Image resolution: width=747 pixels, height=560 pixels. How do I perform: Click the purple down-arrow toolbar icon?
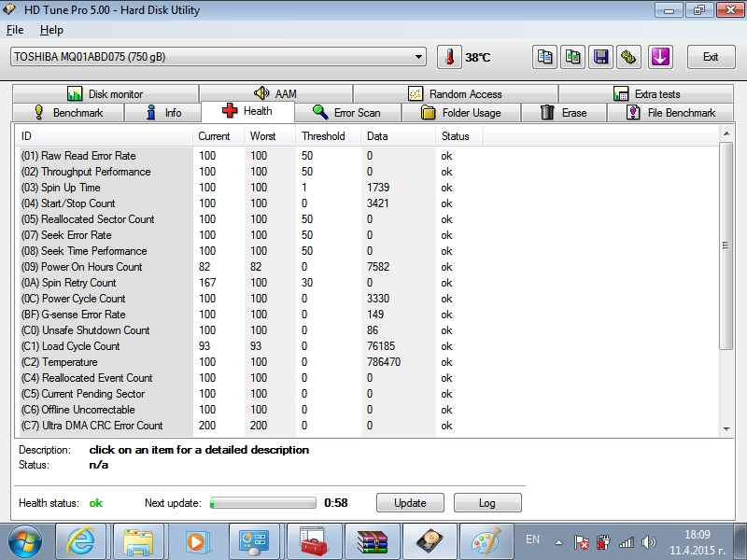pos(660,57)
